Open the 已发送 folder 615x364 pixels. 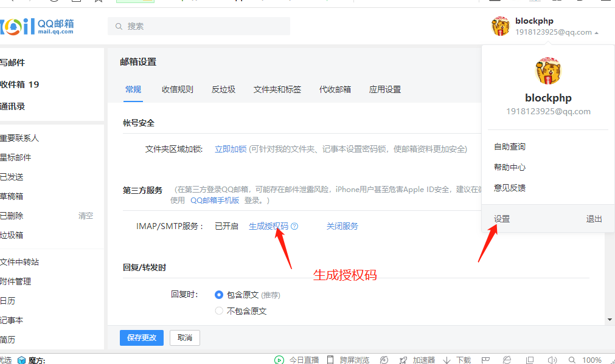(12, 177)
